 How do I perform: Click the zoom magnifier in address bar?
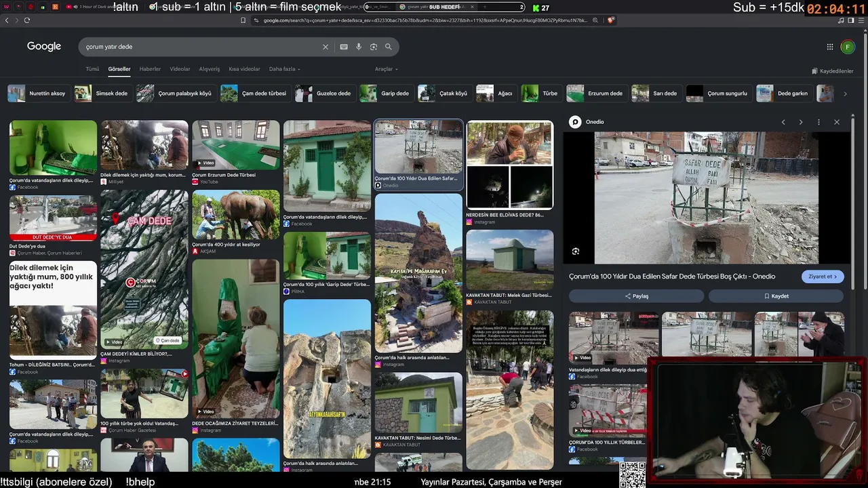click(x=595, y=20)
